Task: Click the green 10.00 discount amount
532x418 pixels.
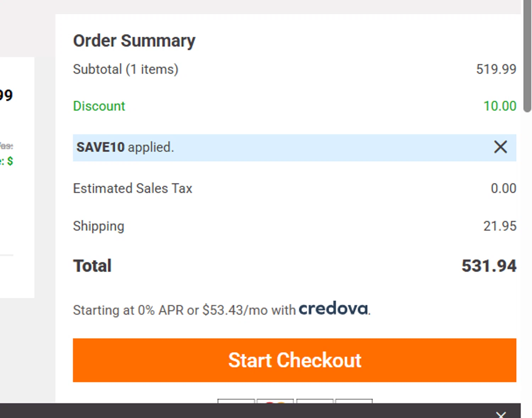Action: pyautogui.click(x=500, y=106)
